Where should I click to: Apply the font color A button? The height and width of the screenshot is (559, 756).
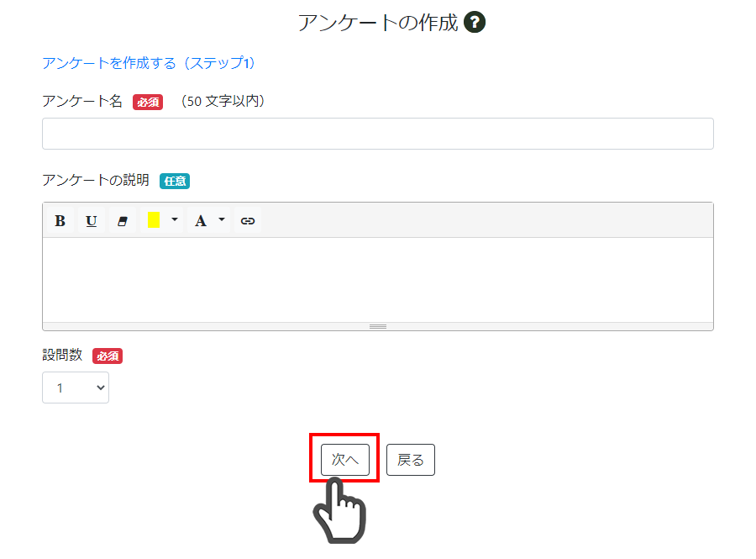click(201, 221)
